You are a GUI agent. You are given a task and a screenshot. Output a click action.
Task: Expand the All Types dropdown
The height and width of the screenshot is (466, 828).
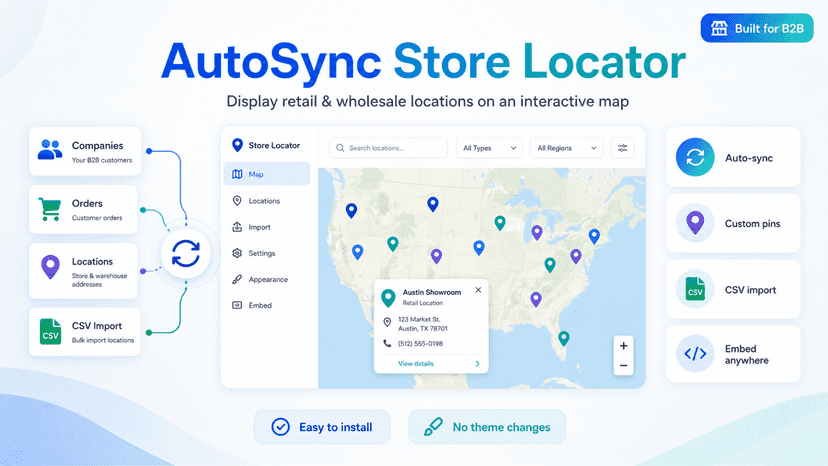coord(489,148)
